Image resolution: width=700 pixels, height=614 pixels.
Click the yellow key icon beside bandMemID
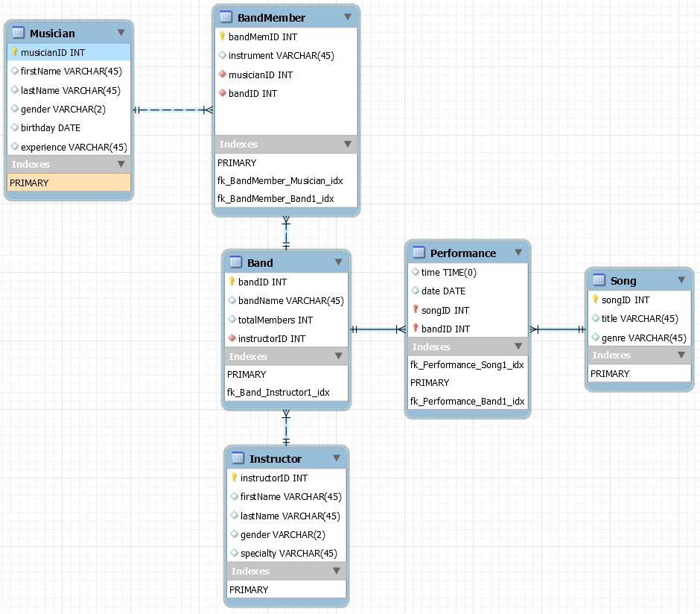coord(220,37)
